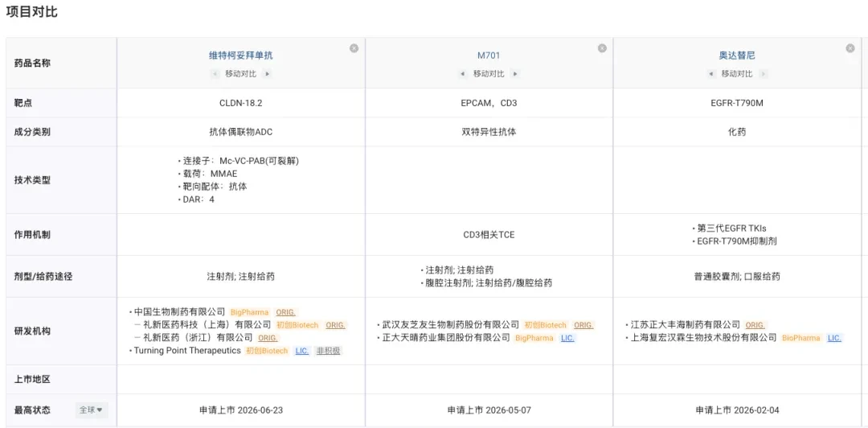Remove 奥达替尼 column with the x icon
The width and height of the screenshot is (868, 428).
pos(850,48)
